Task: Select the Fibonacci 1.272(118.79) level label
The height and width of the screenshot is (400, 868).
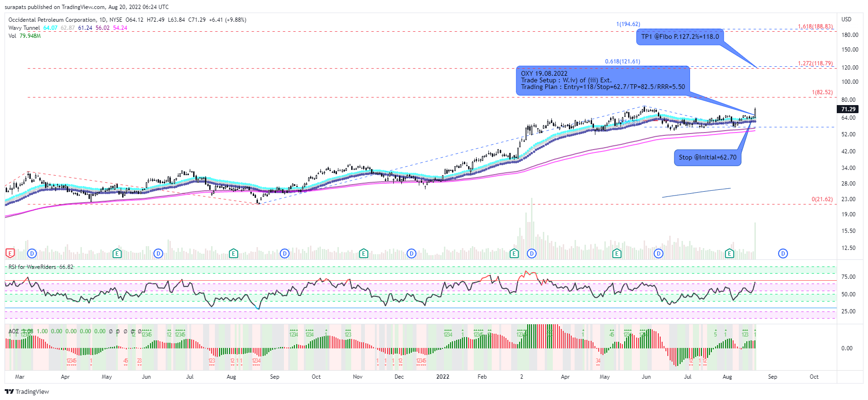Action: pyautogui.click(x=815, y=63)
